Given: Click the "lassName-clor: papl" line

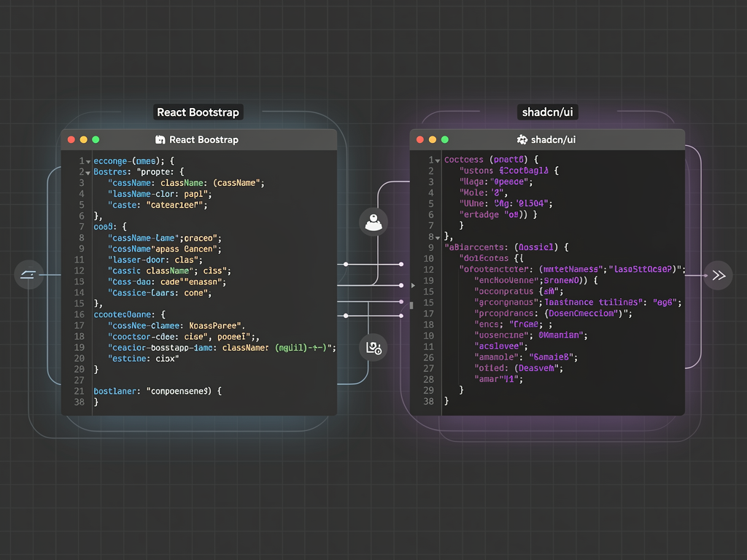Looking at the screenshot, I should tap(160, 194).
